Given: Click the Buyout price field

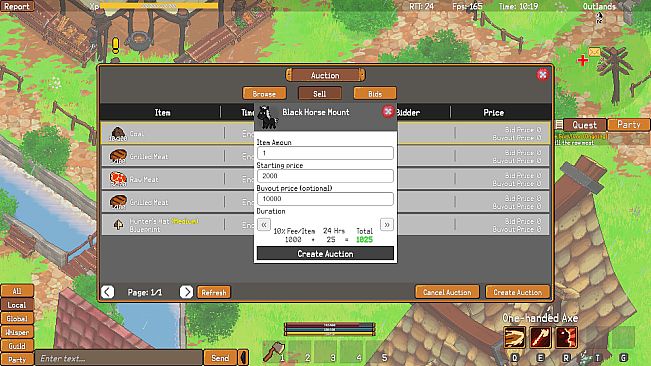Looking at the screenshot, I should (325, 198).
